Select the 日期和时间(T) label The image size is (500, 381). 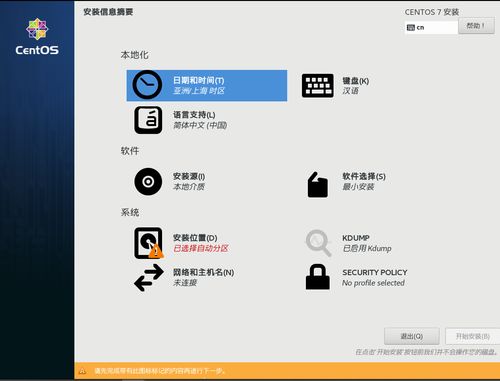point(199,80)
